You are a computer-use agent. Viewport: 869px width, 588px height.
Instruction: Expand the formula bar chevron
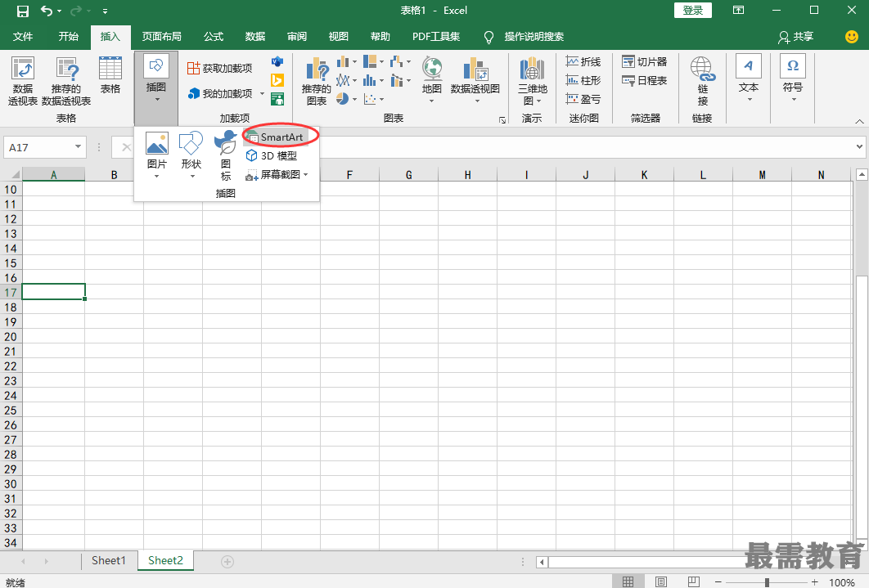859,146
